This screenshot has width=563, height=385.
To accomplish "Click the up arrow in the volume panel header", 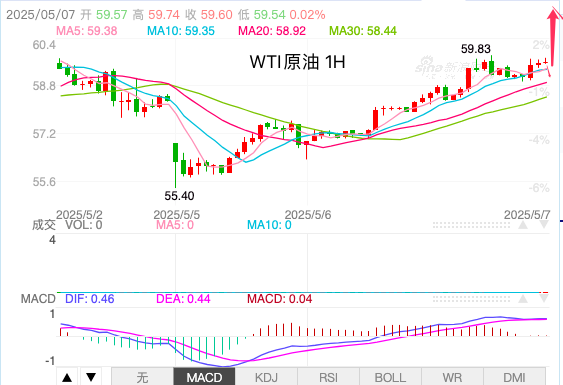I will coord(523,225).
